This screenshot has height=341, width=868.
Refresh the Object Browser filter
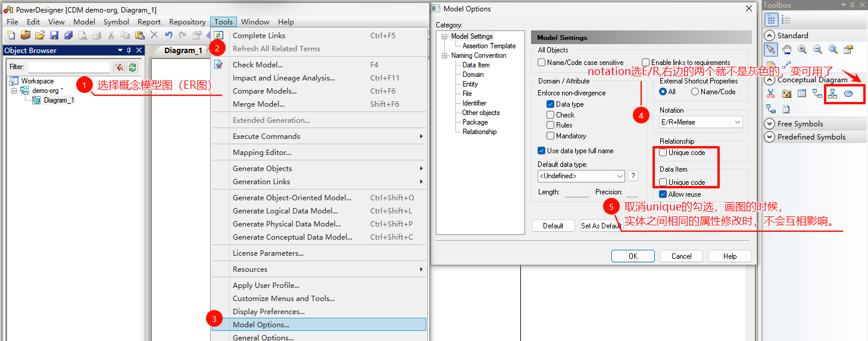133,67
